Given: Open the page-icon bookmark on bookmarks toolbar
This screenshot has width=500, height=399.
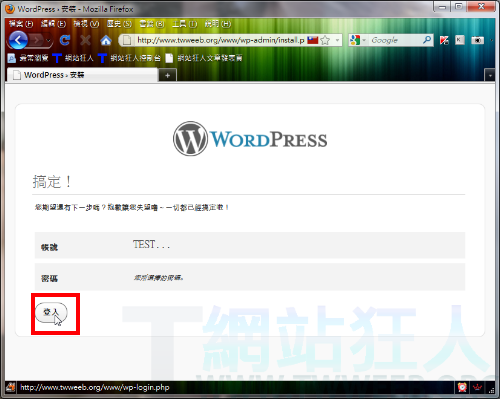Looking at the screenshot, I should pyautogui.click(x=204, y=58).
